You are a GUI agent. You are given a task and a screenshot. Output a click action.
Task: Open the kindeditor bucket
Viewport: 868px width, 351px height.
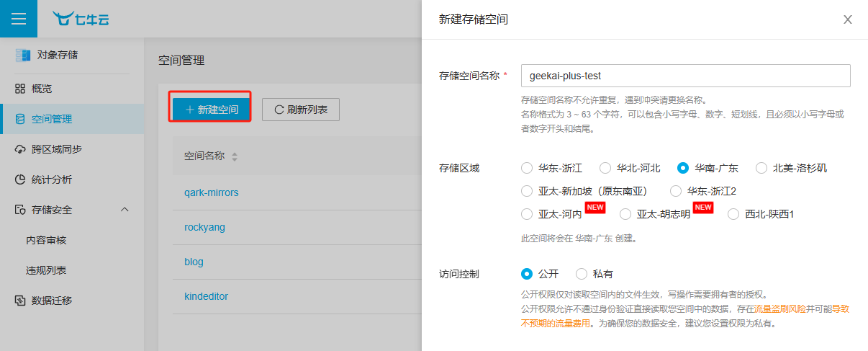207,296
